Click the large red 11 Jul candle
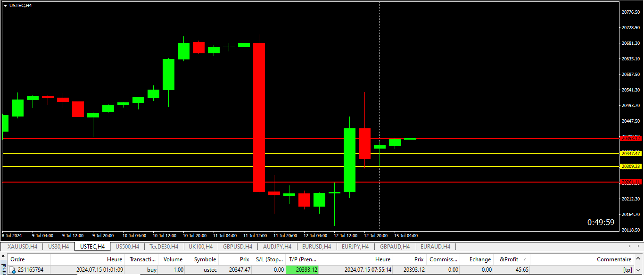 click(259, 117)
